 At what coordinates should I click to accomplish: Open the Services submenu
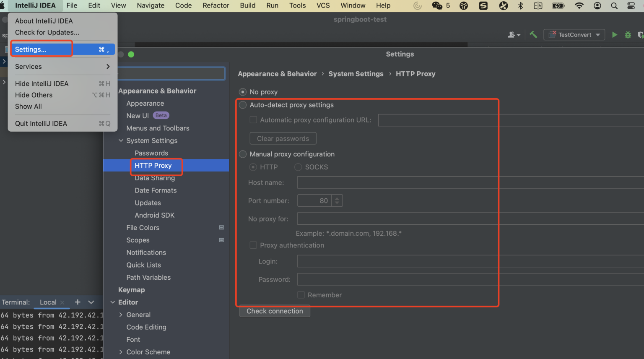pyautogui.click(x=62, y=67)
